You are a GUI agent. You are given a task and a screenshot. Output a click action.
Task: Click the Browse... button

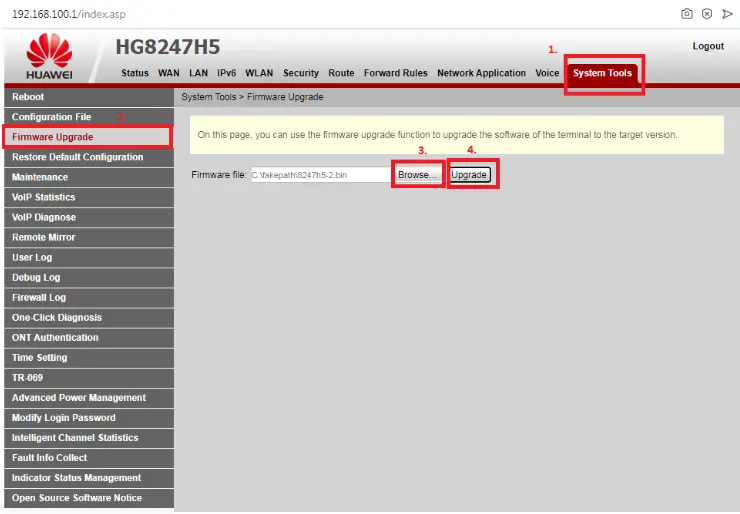tap(417, 175)
